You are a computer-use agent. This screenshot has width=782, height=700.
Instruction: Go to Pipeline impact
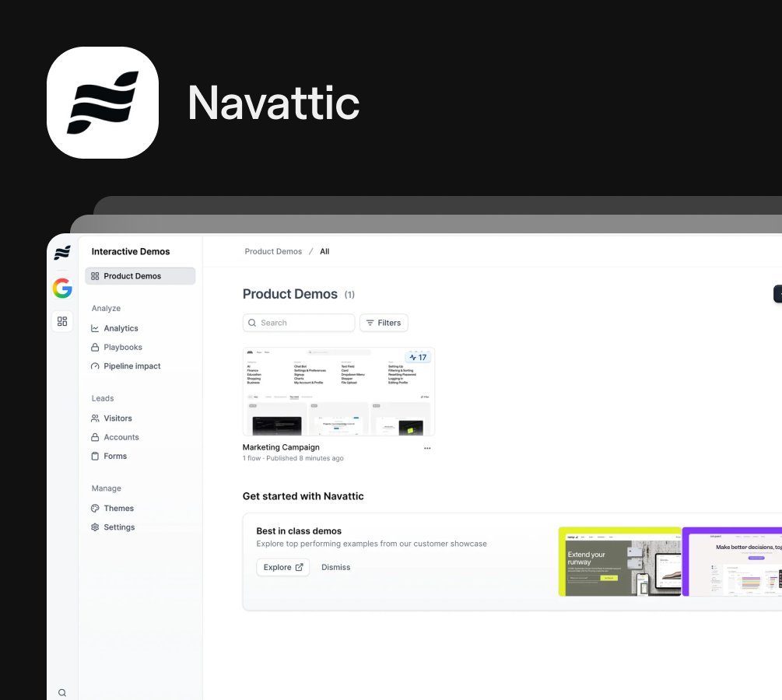(132, 366)
